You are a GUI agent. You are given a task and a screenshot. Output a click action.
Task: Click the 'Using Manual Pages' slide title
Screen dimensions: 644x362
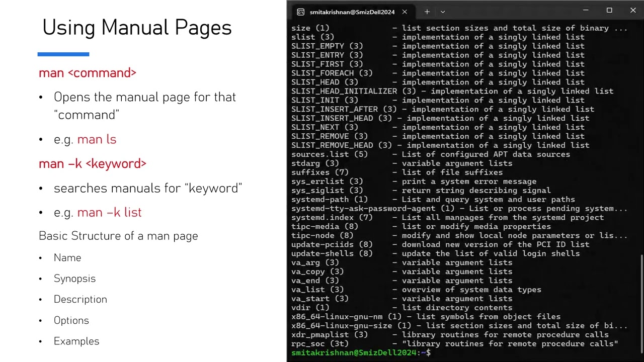(137, 28)
